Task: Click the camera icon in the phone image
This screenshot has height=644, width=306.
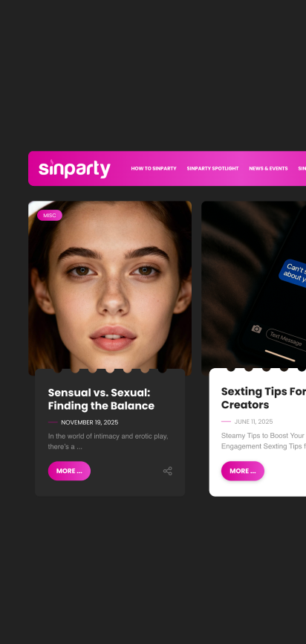Action: (x=256, y=329)
